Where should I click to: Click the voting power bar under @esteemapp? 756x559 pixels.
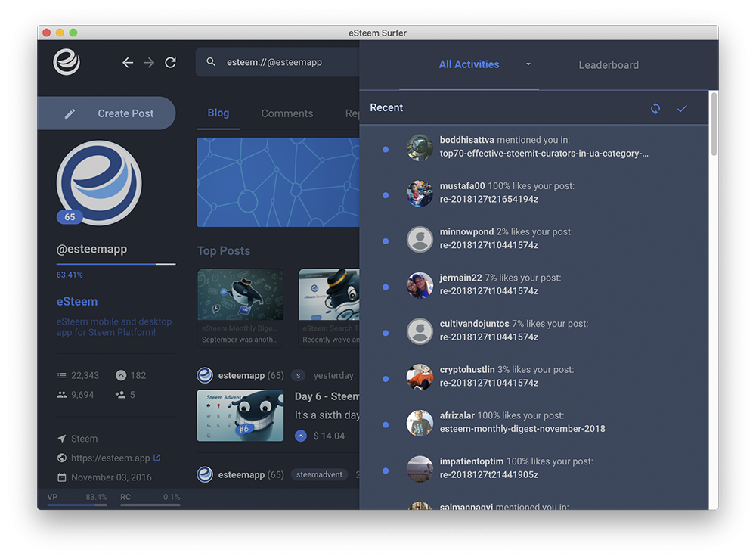116,264
